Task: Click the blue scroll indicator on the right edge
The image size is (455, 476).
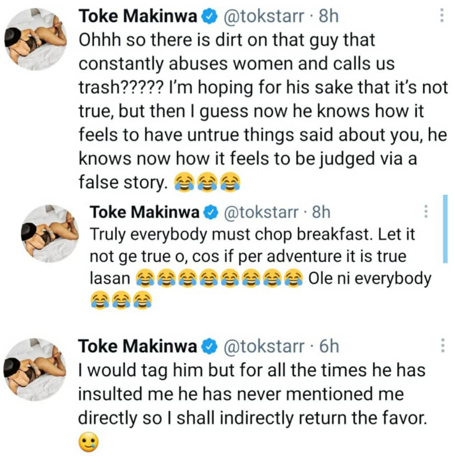Action: point(445,229)
